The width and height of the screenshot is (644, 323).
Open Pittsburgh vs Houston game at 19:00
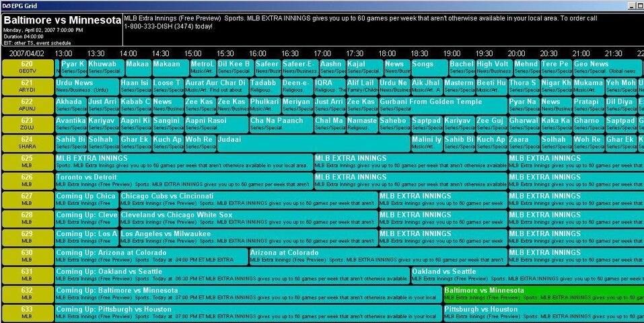[543, 314]
